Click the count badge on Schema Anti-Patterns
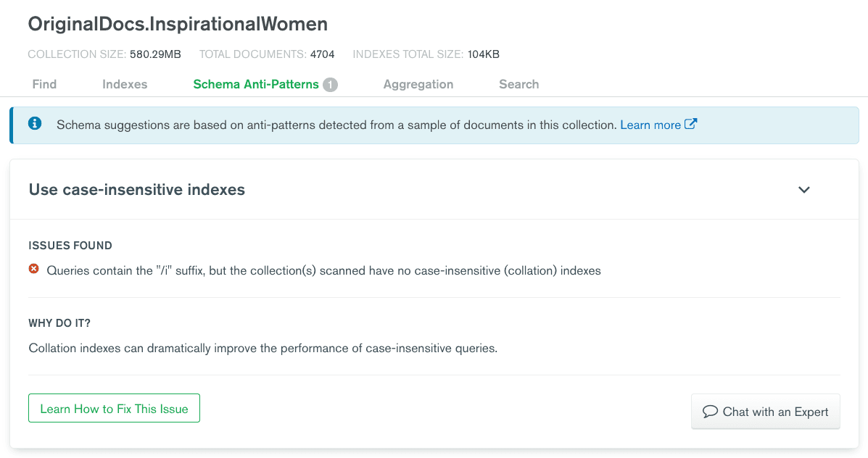The image size is (868, 458). pos(330,85)
